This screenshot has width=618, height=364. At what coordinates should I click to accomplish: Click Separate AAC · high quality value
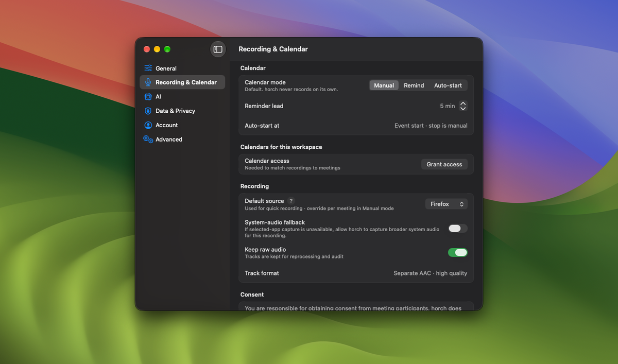pos(431,273)
